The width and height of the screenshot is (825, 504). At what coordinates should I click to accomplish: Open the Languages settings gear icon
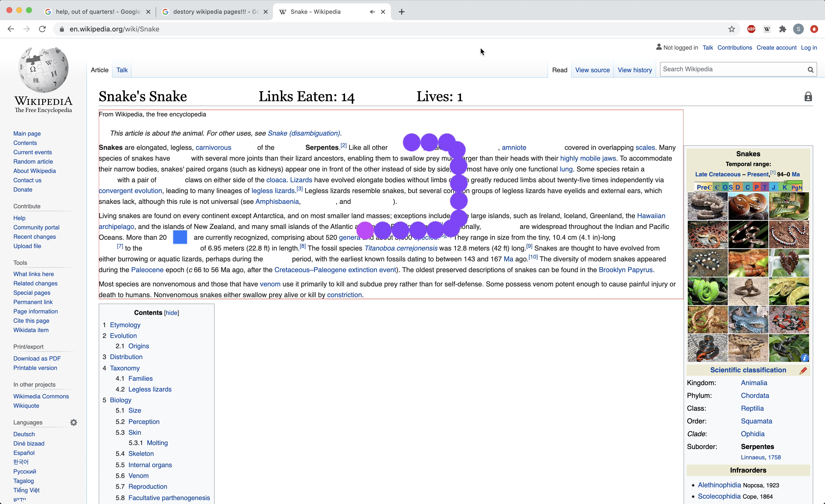(74, 422)
